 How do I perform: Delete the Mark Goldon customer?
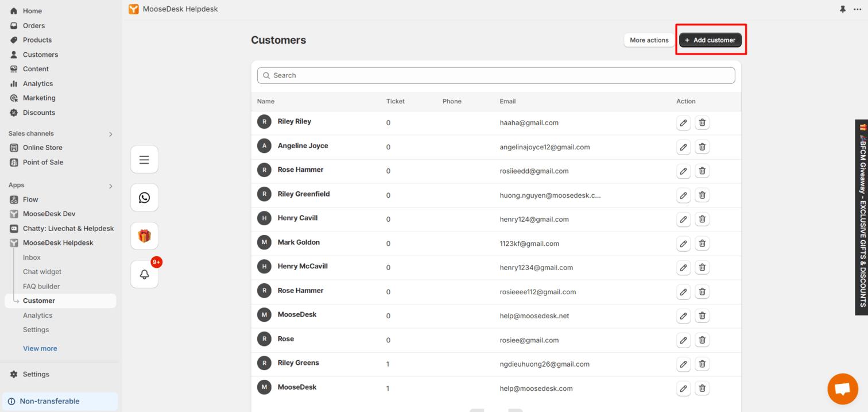[x=702, y=243]
